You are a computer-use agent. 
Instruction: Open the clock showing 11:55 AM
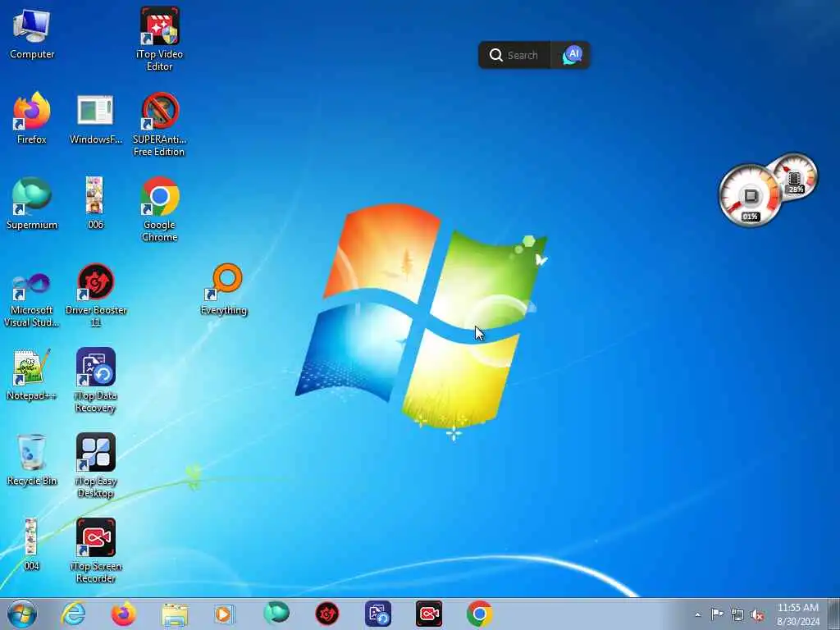click(x=798, y=614)
